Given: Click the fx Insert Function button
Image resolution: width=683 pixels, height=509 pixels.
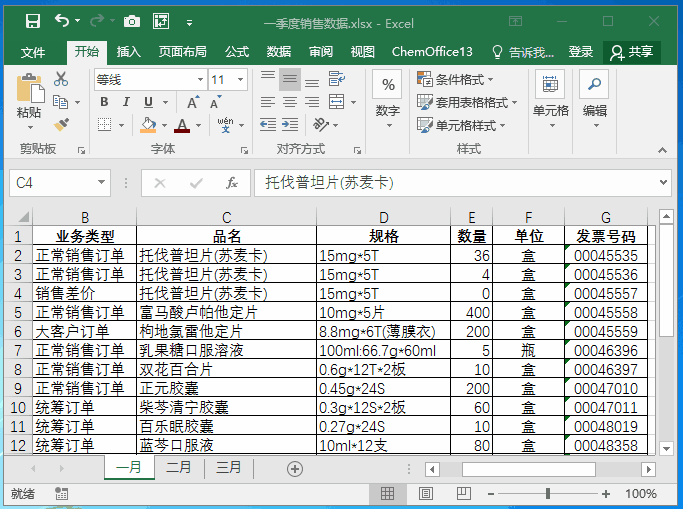Looking at the screenshot, I should (232, 183).
